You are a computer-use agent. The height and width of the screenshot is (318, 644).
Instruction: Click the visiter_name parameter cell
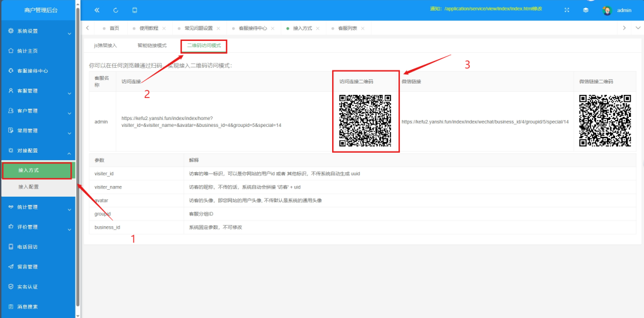click(136, 187)
